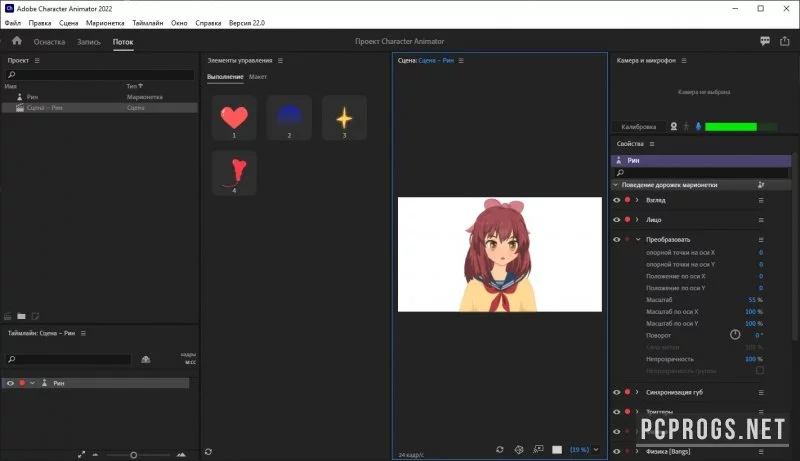The width and height of the screenshot is (800, 461).
Task: Click the timeline zoom-in mountain icon
Action: (181, 454)
